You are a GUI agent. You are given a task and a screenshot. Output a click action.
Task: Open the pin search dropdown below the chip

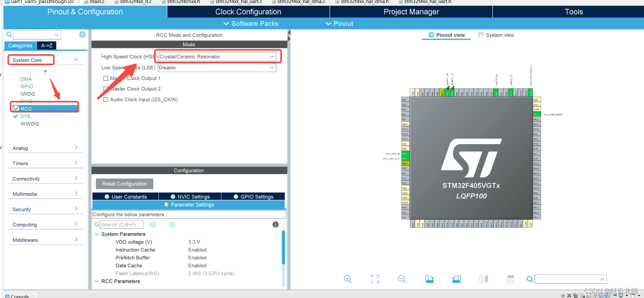[570, 279]
